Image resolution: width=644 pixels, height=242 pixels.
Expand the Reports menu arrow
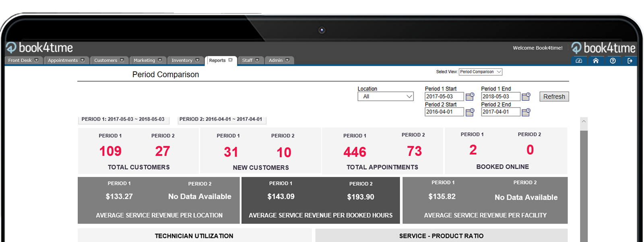click(x=231, y=60)
